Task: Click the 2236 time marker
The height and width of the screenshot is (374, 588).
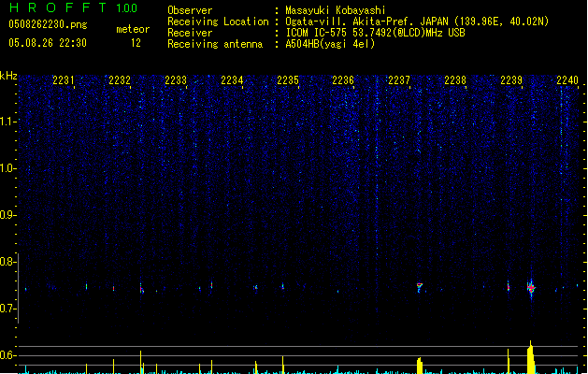Action: (343, 80)
